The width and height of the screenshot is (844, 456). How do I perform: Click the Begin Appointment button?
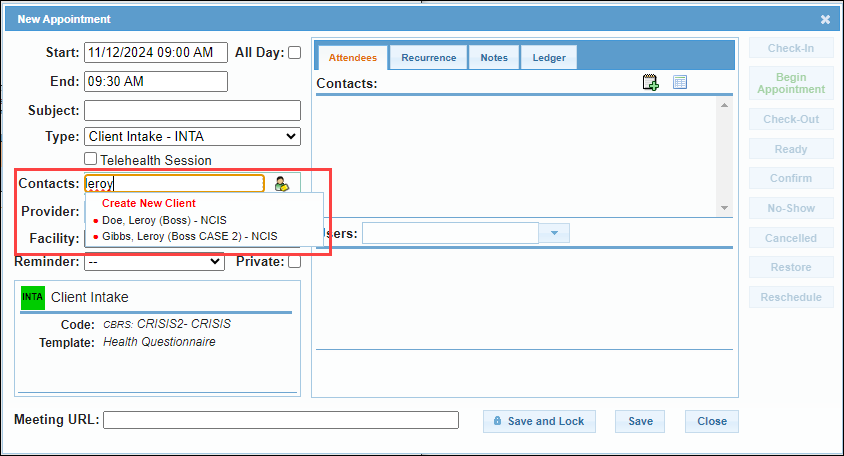click(x=791, y=83)
